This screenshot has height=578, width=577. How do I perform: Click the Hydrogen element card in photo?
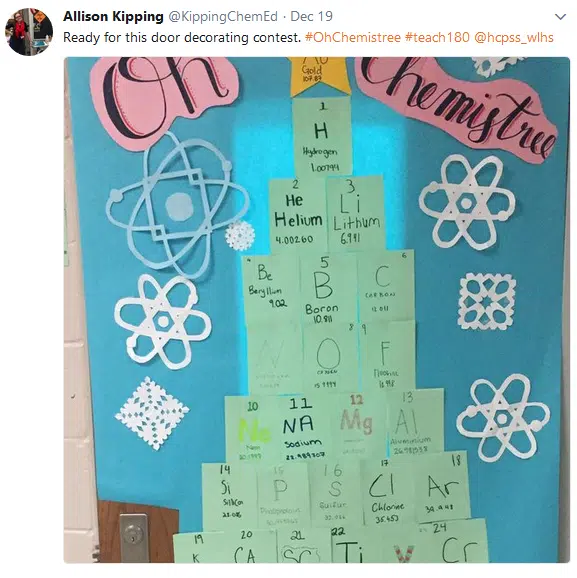pyautogui.click(x=323, y=137)
